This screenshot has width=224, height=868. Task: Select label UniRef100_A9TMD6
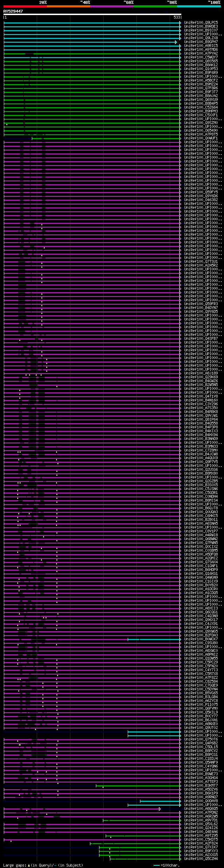[201, 49]
